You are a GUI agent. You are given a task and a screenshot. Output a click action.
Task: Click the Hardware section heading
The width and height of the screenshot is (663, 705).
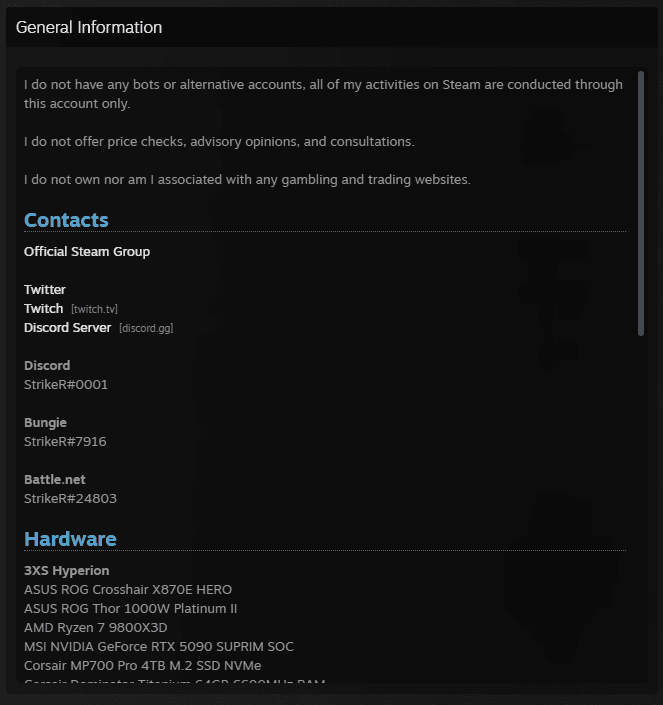(70, 539)
